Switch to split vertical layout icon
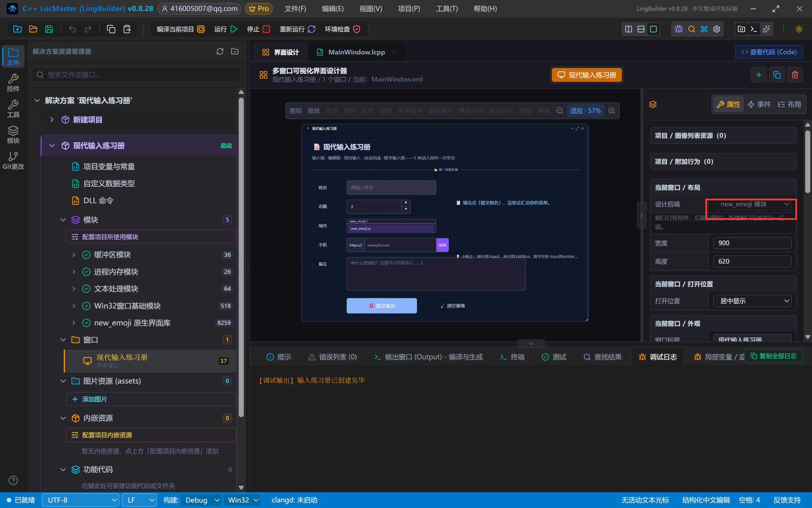The width and height of the screenshot is (812, 508). pos(628,29)
